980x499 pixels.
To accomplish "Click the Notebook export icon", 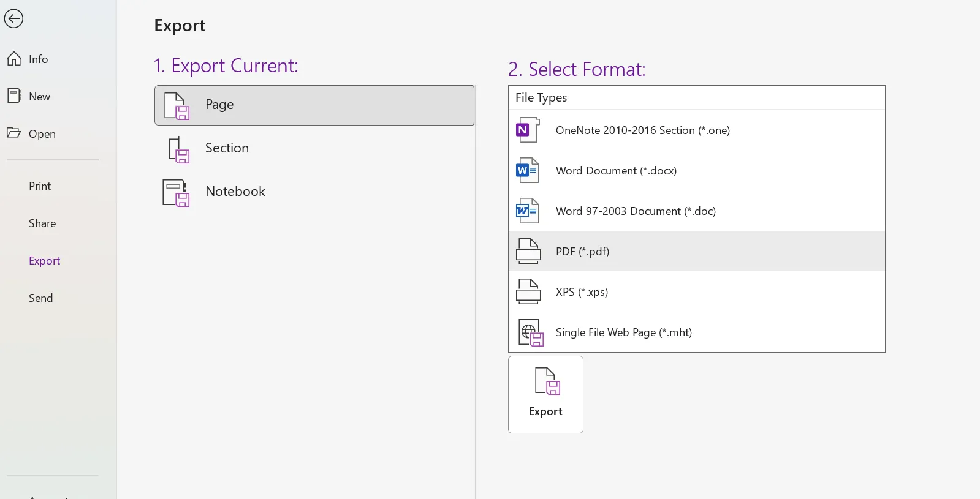I will [176, 193].
